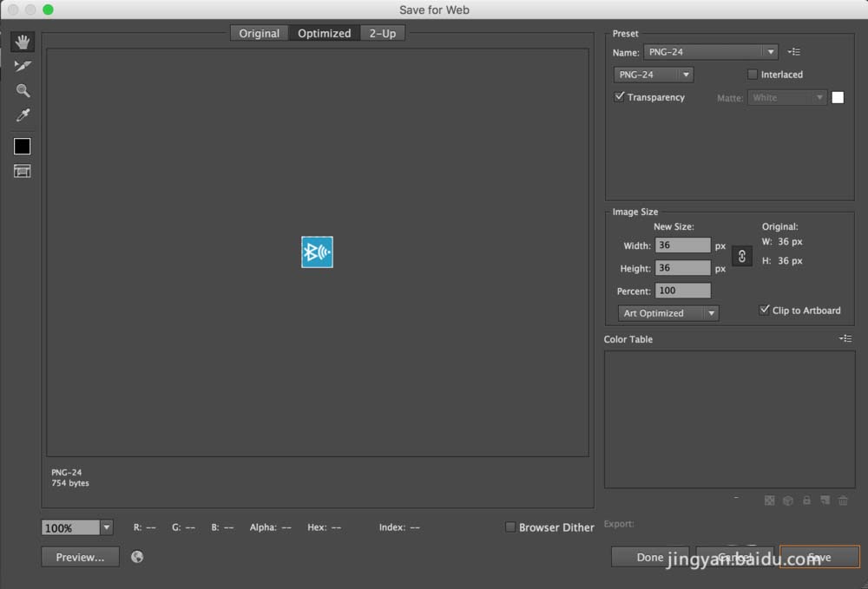The image size is (868, 589).
Task: Open the Preset options menu icon
Action: tap(794, 52)
